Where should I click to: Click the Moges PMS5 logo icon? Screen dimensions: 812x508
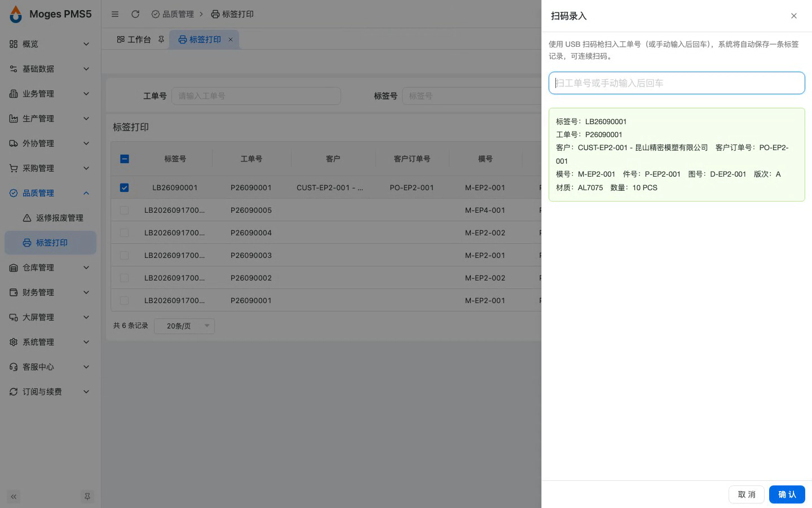click(16, 14)
